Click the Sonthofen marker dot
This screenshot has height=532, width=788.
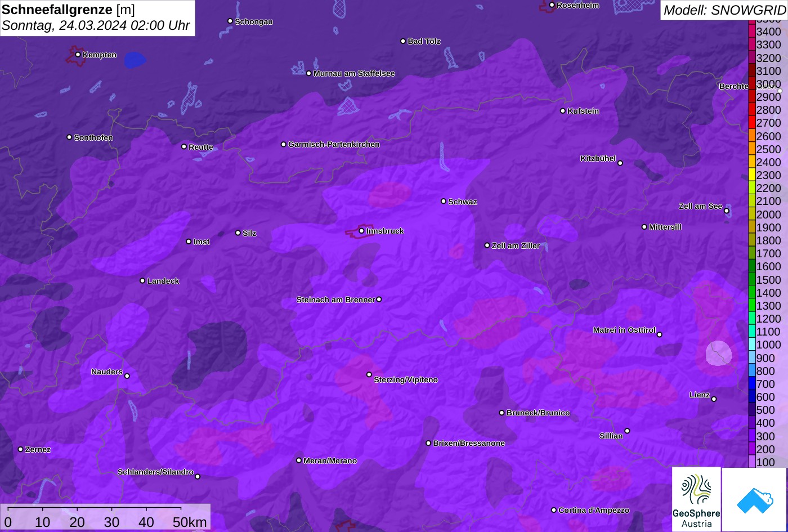point(69,137)
